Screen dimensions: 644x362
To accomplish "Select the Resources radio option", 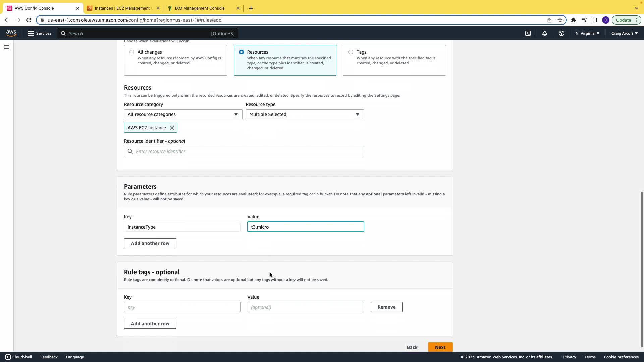I will [241, 52].
